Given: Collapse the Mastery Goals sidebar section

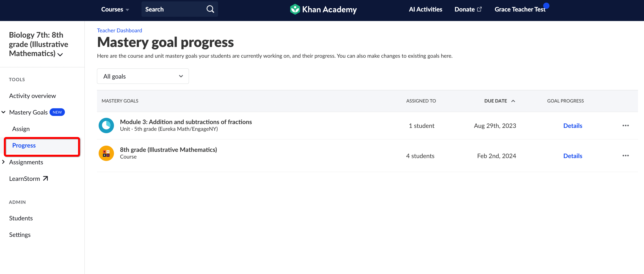Looking at the screenshot, I should point(4,112).
